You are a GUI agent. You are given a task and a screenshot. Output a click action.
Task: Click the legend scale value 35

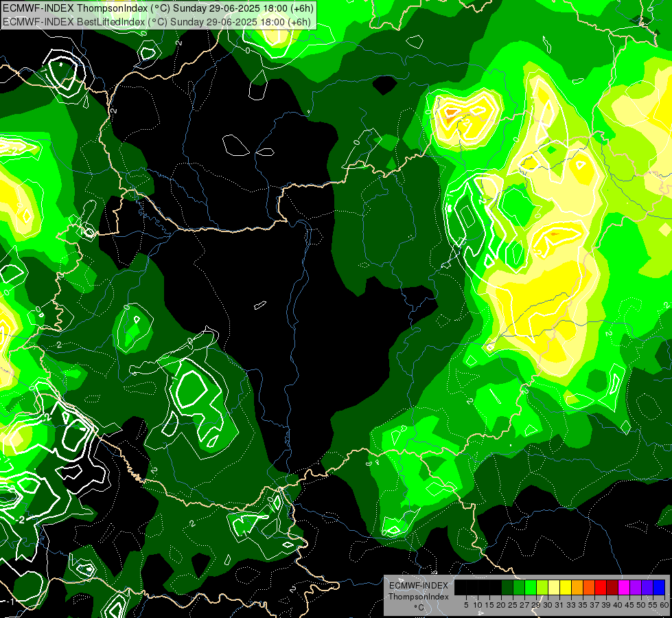[583, 605]
